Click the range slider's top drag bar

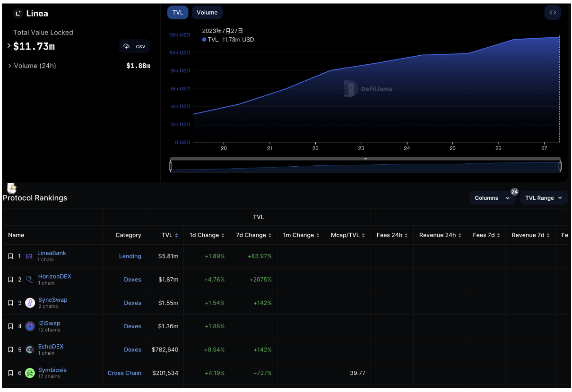coord(365,159)
